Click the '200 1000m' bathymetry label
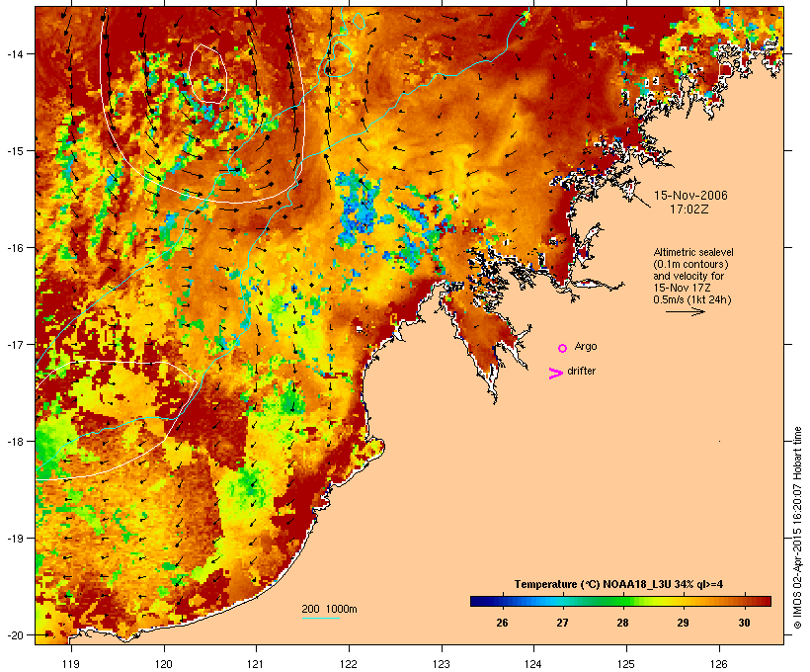Screen dimensions: 810x672 point(329,609)
